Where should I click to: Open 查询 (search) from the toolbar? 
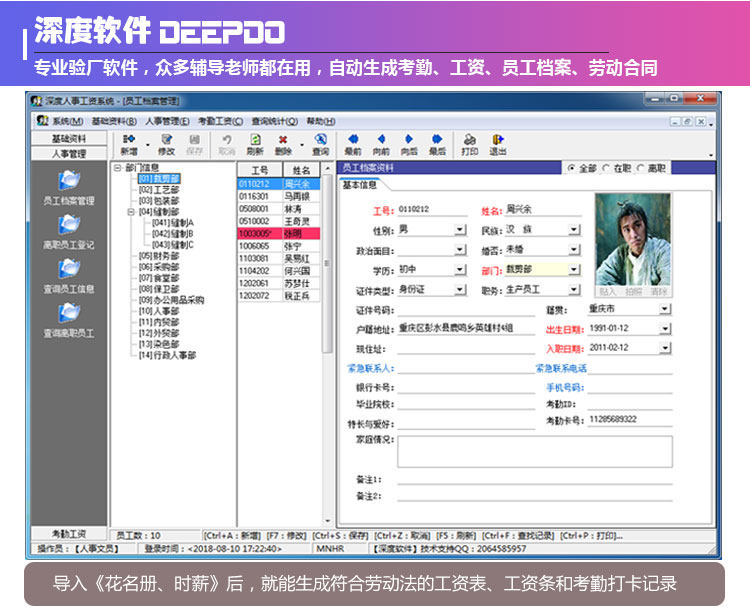[320, 144]
